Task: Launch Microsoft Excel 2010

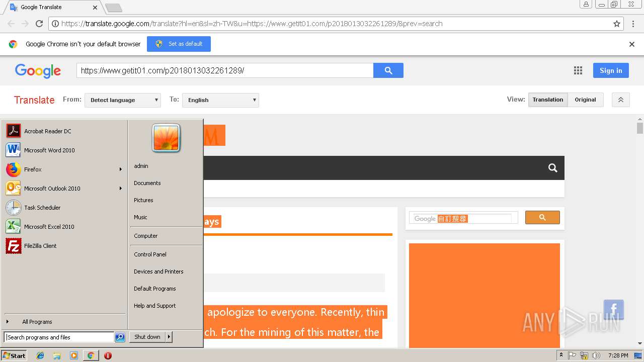Action: tap(64, 227)
